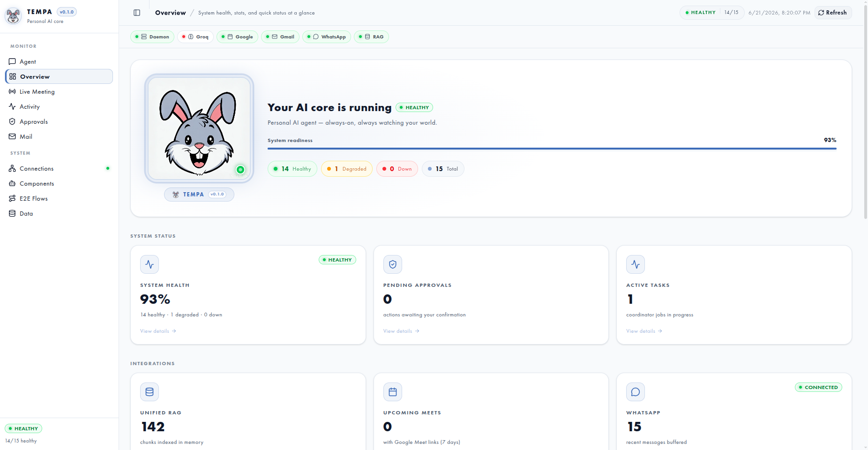868x450 pixels.
Task: Toggle the sidebar panel icon
Action: click(x=137, y=13)
